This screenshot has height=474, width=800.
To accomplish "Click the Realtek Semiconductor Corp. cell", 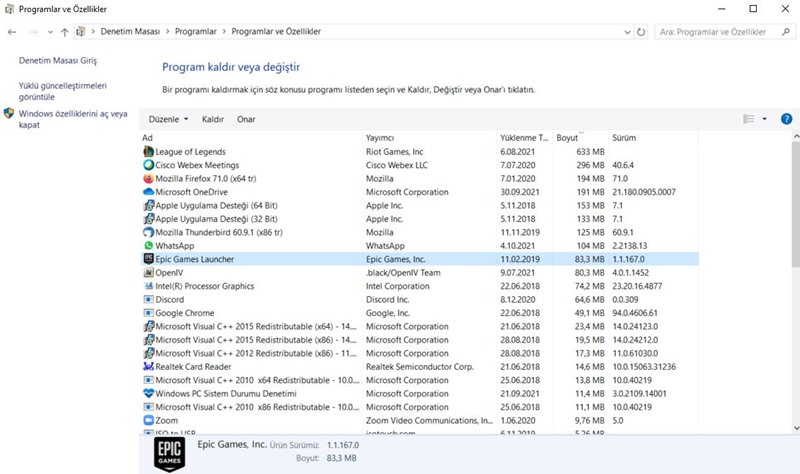I will (x=419, y=366).
